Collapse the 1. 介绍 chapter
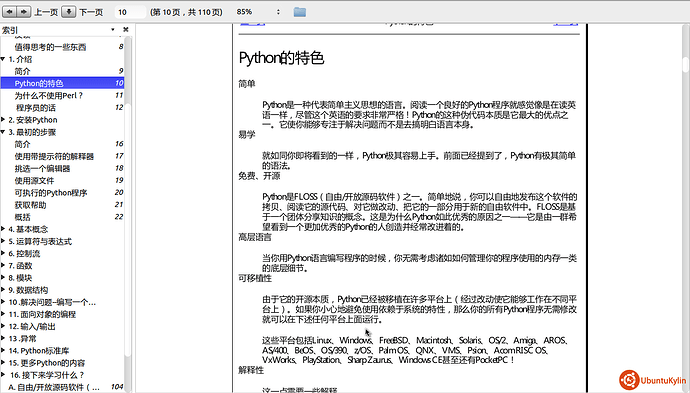The image size is (690, 393). (3, 59)
